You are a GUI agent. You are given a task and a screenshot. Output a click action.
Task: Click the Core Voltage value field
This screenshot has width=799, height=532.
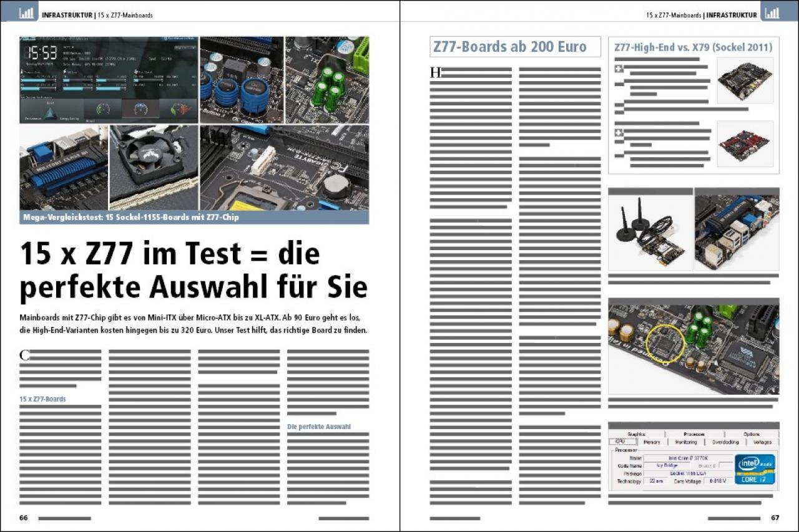click(717, 481)
